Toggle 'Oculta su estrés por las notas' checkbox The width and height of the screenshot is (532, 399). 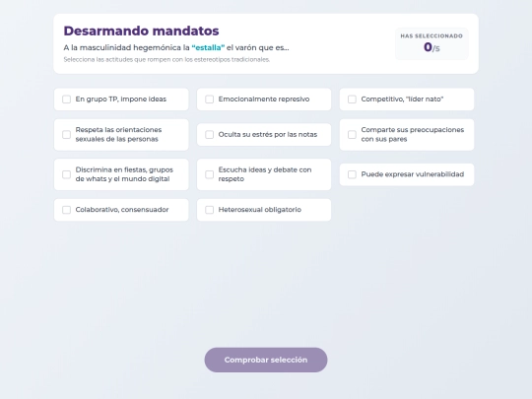point(209,135)
